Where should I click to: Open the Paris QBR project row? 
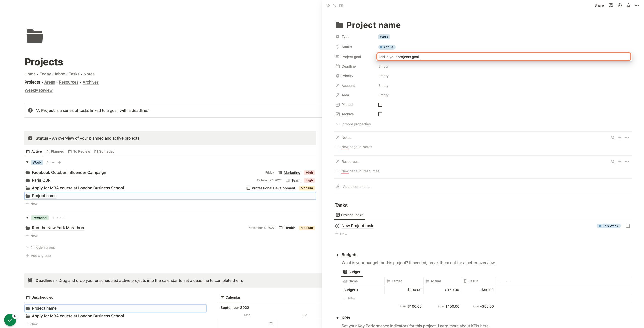(x=170, y=180)
